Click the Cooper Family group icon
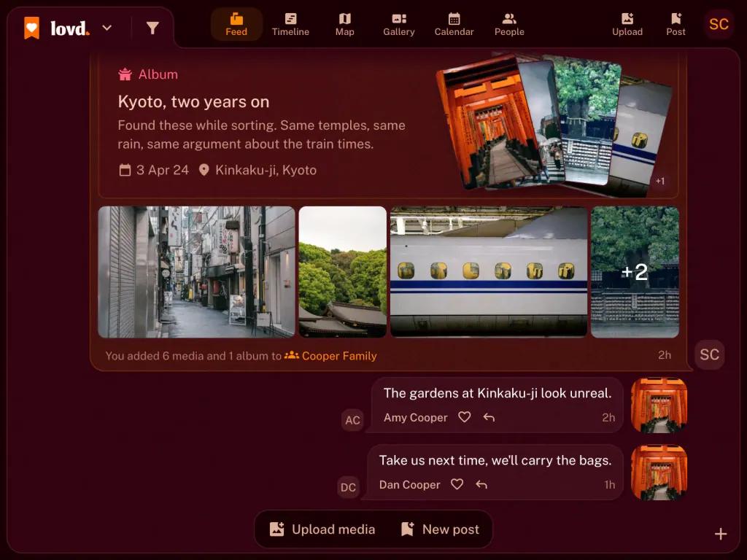 coord(292,355)
